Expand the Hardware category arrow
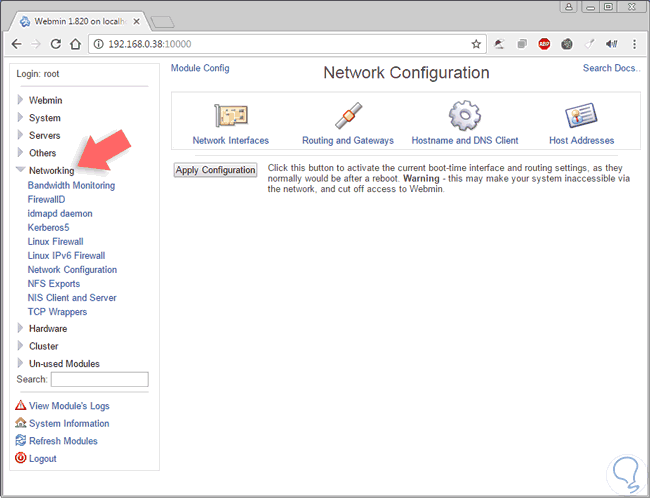Screen dimensions: 650x498 [20, 328]
